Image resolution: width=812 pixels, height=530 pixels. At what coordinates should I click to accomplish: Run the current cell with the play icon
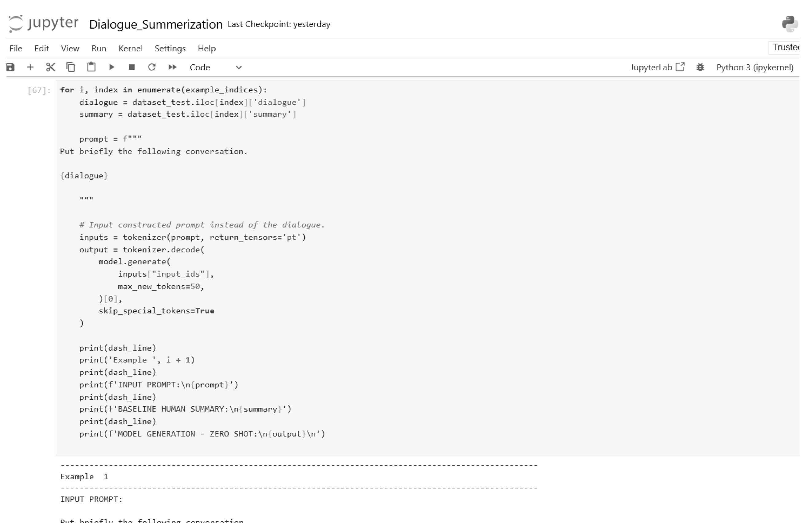(112, 68)
